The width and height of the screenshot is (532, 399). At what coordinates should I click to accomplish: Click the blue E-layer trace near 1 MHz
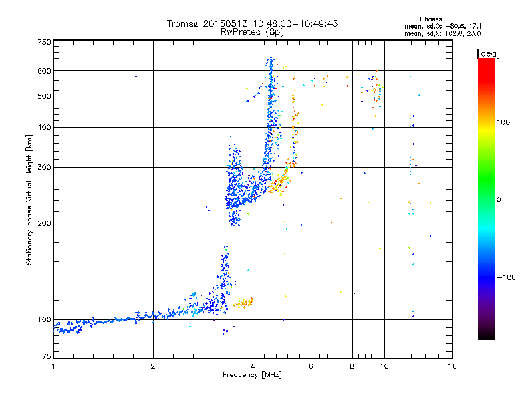(x=68, y=327)
